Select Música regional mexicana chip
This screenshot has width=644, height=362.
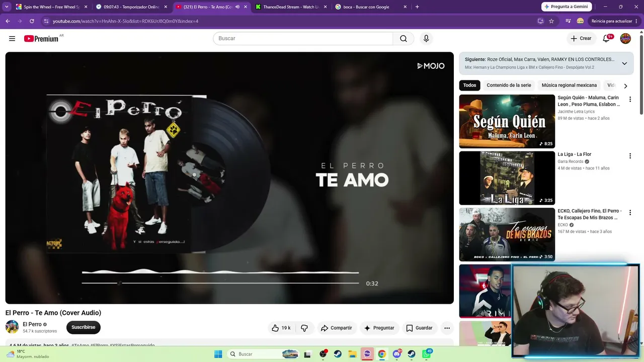click(x=569, y=85)
